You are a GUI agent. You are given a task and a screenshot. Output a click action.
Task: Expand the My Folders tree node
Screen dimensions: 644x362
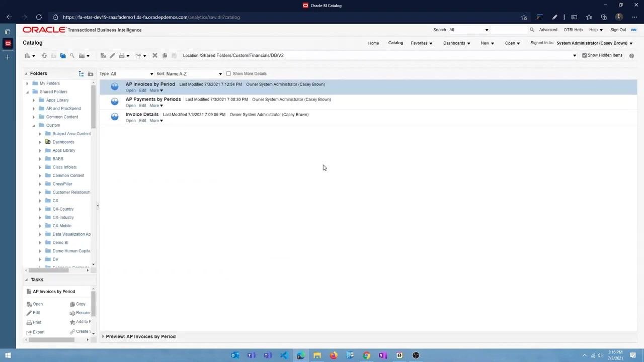(x=27, y=83)
